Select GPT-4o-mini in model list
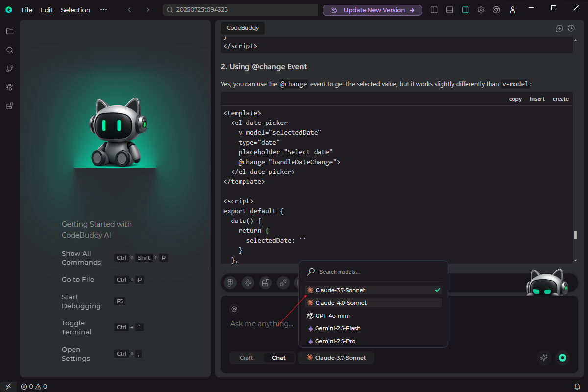This screenshot has width=588, height=392. [x=373, y=316]
